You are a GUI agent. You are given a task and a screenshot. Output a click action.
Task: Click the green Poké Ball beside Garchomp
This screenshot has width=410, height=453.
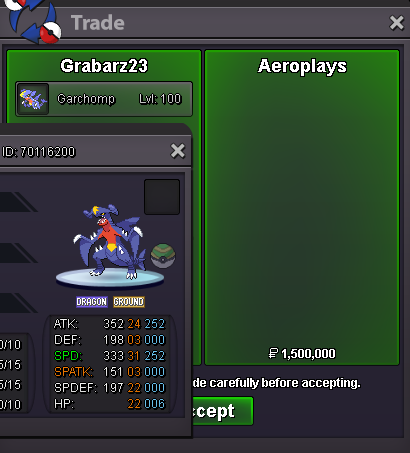click(163, 256)
